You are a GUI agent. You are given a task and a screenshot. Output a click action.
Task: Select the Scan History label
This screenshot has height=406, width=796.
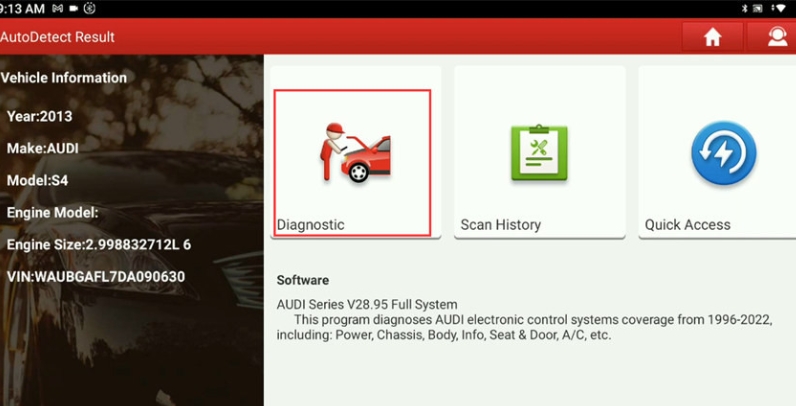tap(500, 225)
